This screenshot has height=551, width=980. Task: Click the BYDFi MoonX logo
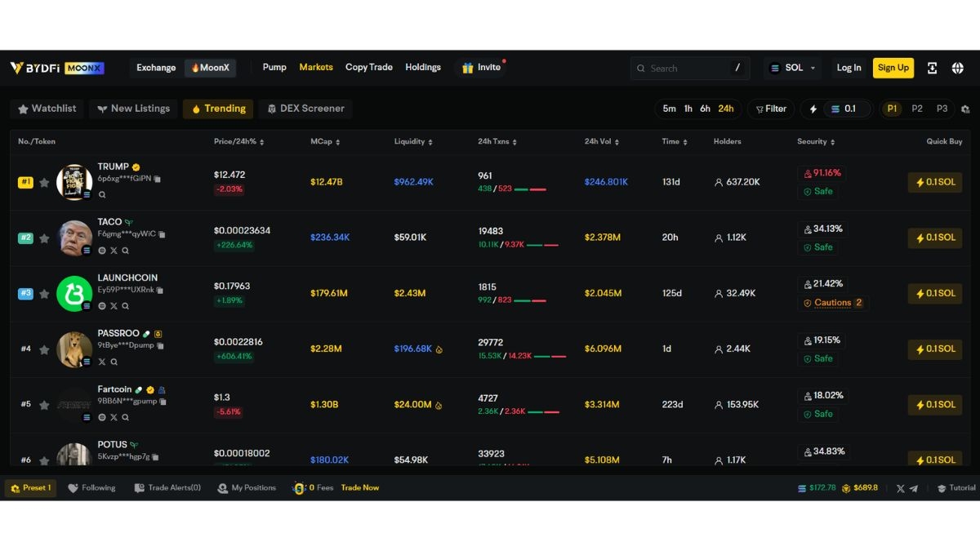[57, 68]
